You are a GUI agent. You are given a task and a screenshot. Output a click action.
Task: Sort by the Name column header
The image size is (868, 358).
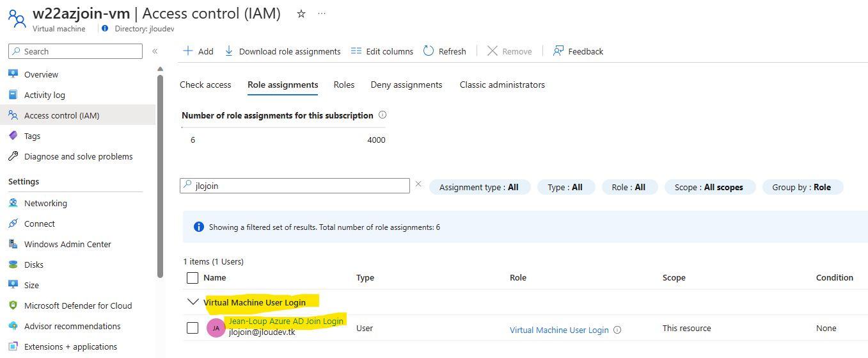click(215, 277)
